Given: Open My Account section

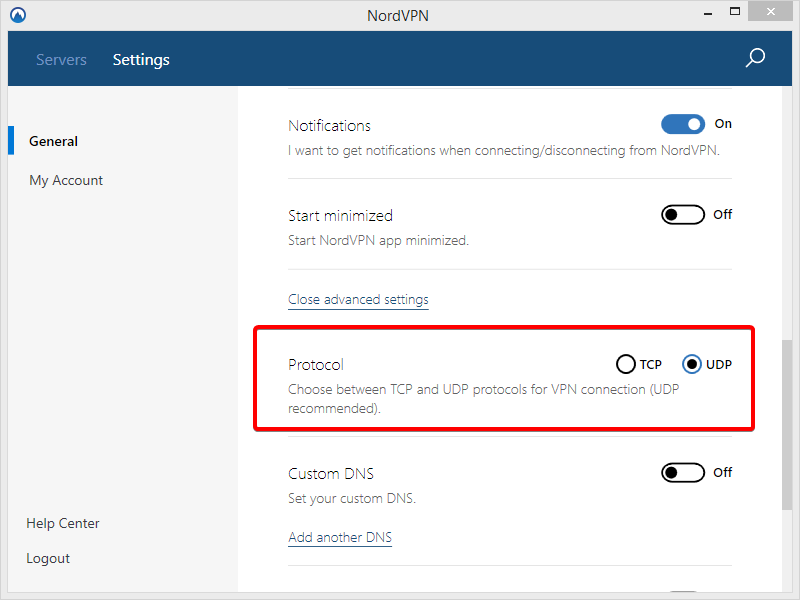Looking at the screenshot, I should (66, 180).
